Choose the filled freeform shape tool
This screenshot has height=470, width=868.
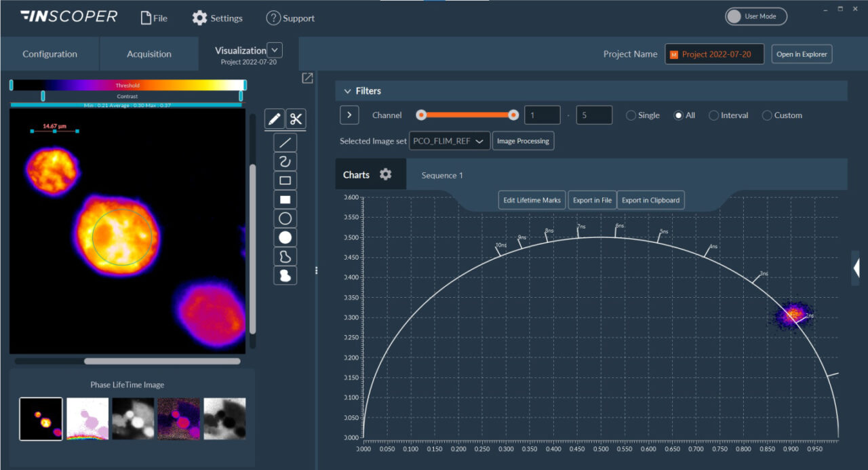tap(284, 275)
